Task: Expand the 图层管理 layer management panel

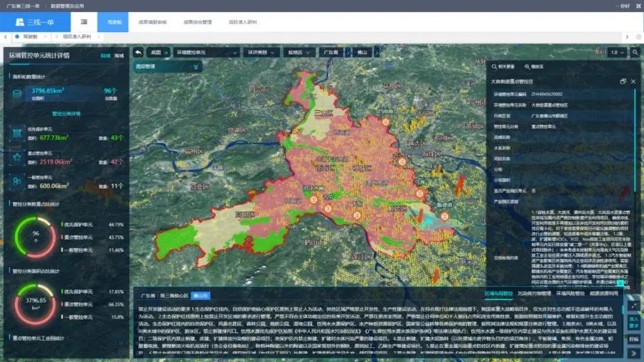Action: point(167,67)
